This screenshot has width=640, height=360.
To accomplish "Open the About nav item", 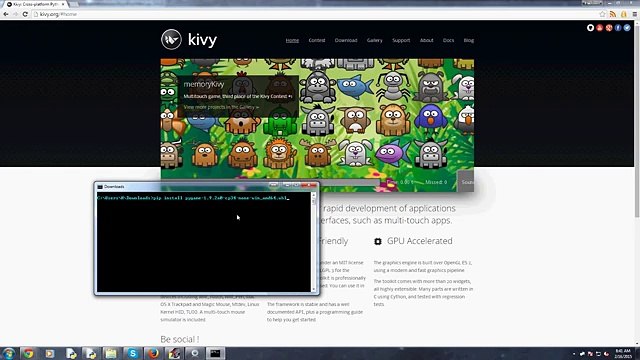I will pos(427,40).
